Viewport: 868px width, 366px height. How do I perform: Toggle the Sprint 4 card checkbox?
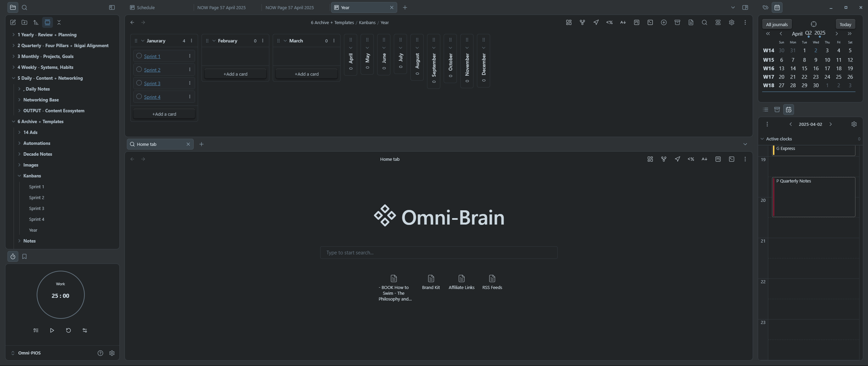pos(139,97)
